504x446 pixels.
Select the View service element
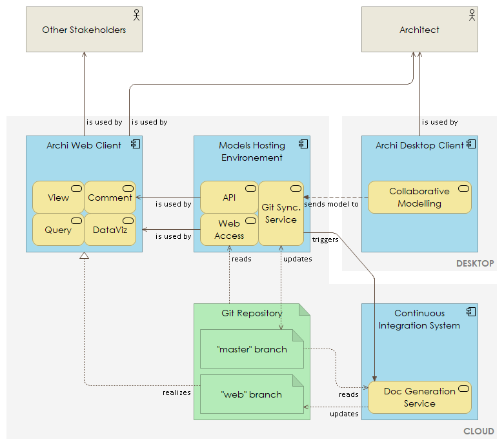(x=58, y=197)
